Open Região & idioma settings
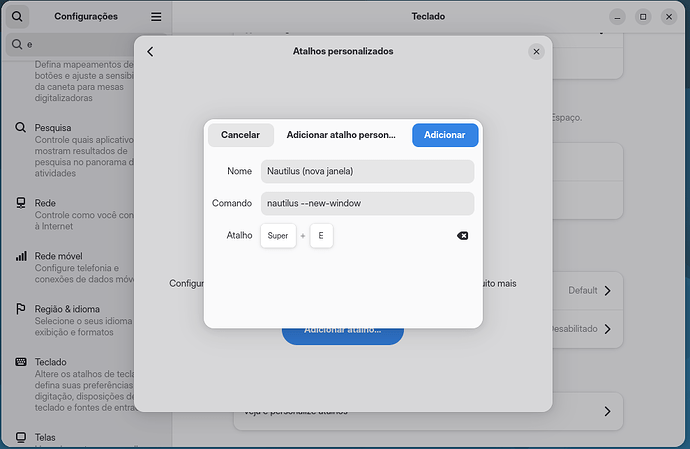The width and height of the screenshot is (690, 449). (73, 320)
